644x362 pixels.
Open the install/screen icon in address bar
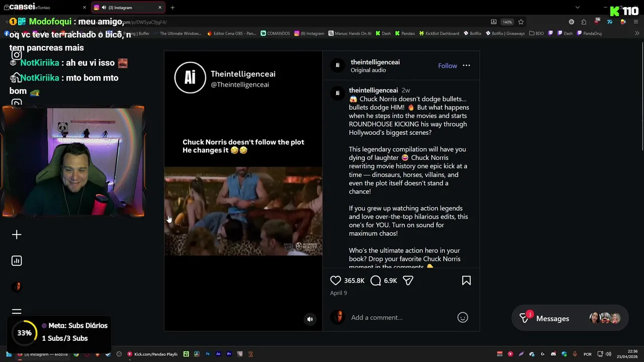[x=494, y=22]
